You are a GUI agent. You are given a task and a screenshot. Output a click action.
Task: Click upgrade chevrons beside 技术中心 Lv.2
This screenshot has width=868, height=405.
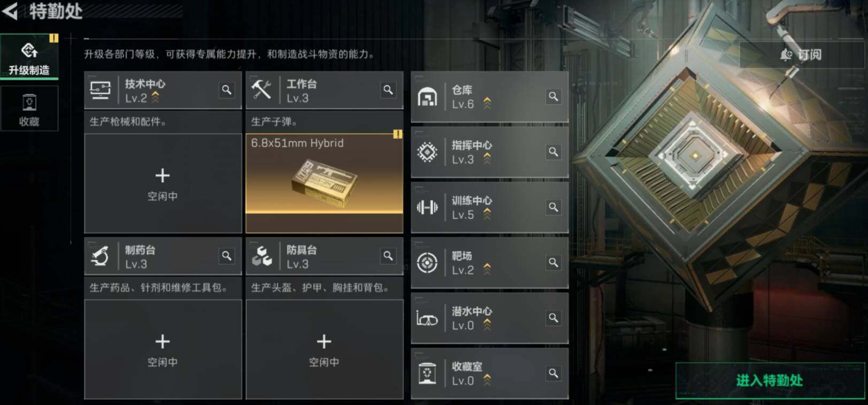click(155, 97)
